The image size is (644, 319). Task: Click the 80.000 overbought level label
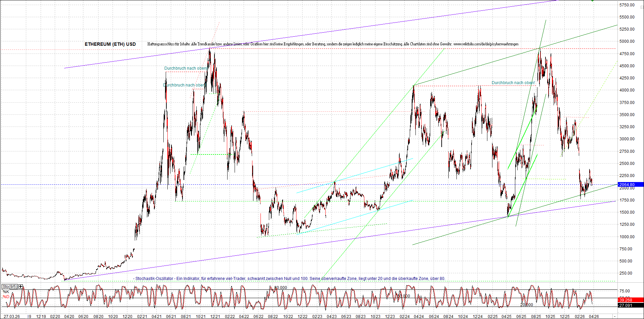280,288
